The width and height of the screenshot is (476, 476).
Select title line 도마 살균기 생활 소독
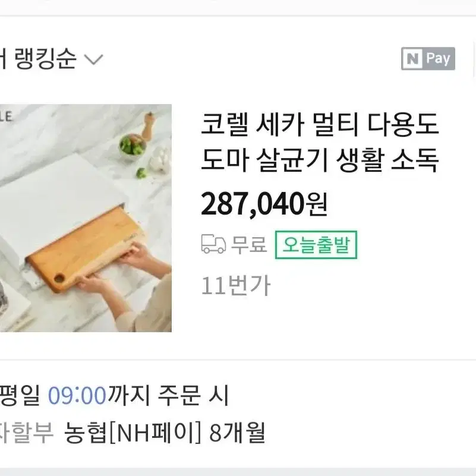[x=320, y=160]
